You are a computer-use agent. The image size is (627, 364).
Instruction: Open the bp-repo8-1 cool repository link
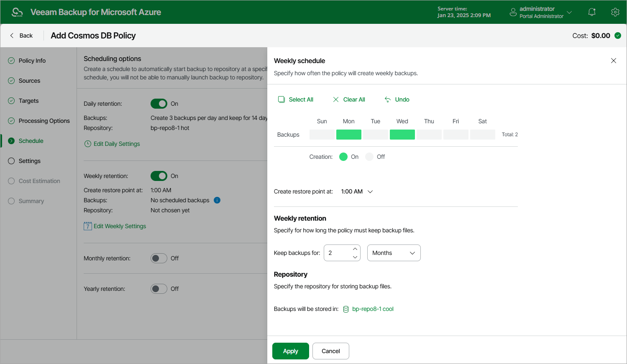coord(373,309)
